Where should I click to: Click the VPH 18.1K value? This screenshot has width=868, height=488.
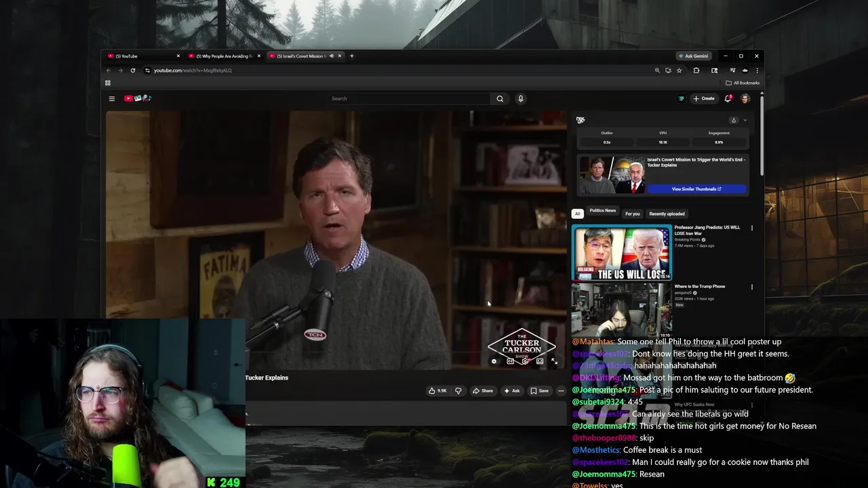click(x=663, y=142)
